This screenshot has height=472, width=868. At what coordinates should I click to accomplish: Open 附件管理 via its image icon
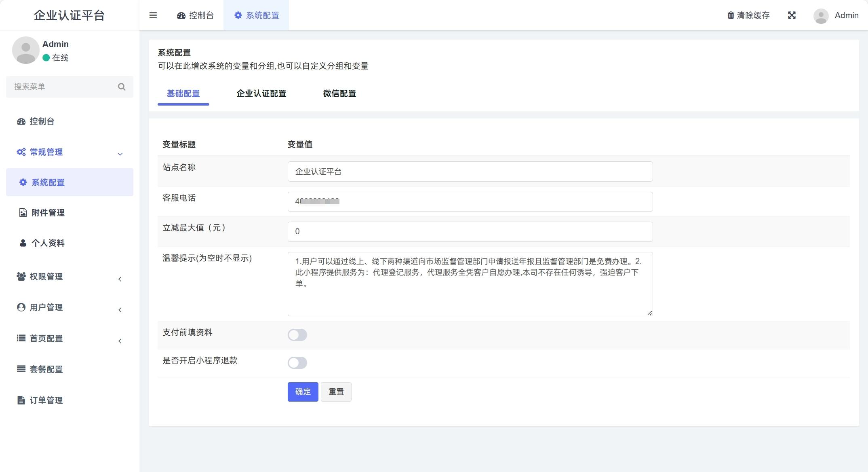[23, 213]
